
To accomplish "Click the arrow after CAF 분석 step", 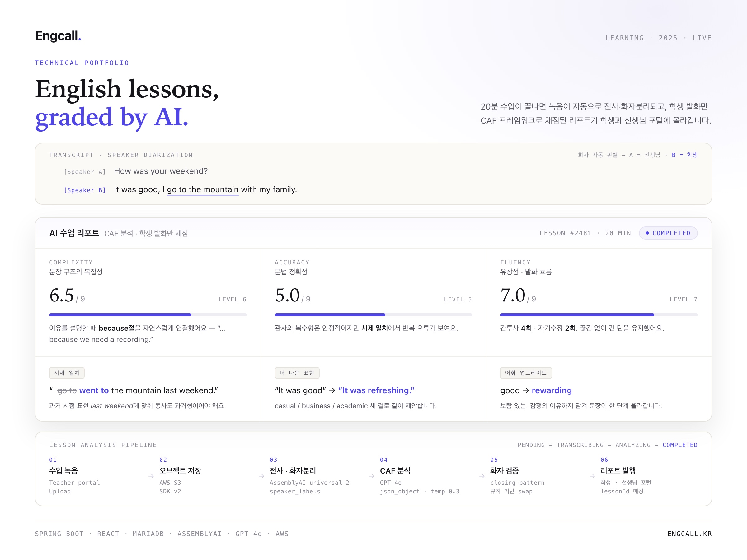I will (482, 476).
